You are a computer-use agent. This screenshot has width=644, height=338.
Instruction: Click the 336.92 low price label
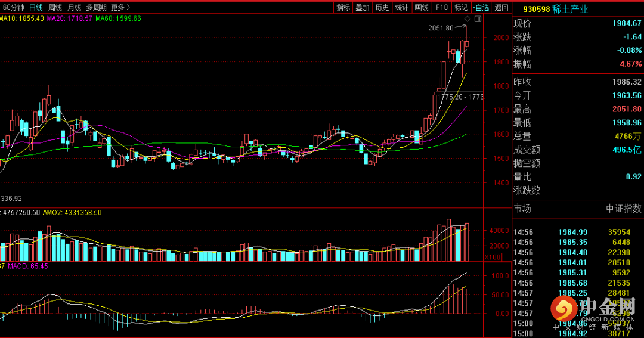[11, 199]
